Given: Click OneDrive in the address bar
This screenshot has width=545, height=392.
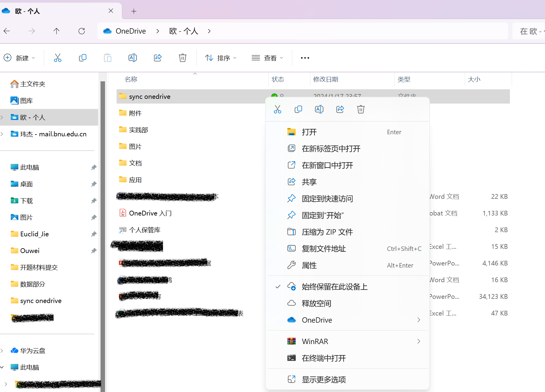Looking at the screenshot, I should coord(131,31).
